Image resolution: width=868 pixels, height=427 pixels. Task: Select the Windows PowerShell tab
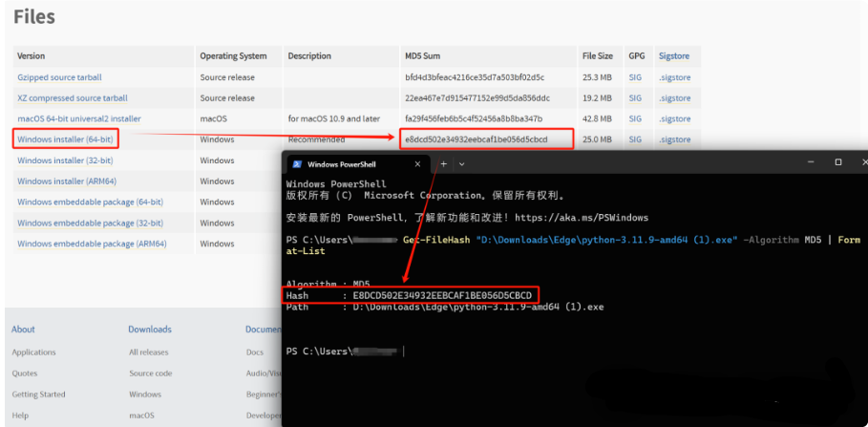[357, 164]
